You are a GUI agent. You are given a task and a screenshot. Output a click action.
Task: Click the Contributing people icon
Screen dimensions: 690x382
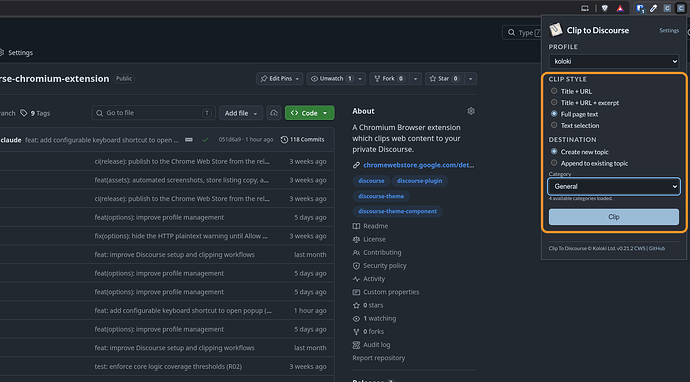click(x=356, y=253)
